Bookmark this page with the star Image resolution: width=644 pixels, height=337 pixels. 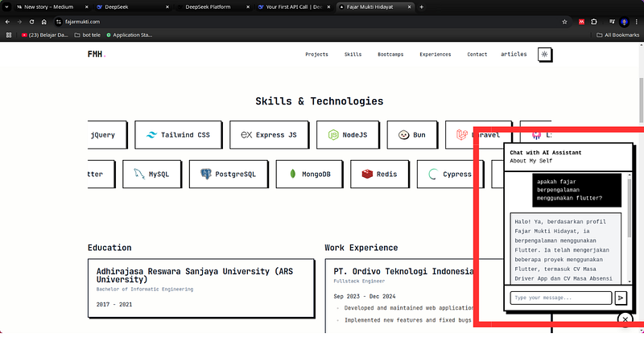point(565,22)
